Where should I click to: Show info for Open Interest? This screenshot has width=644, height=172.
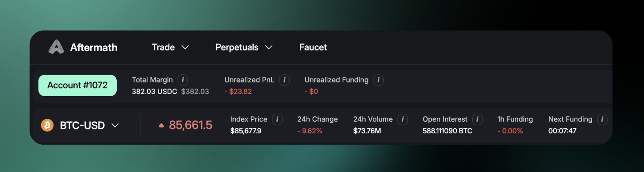(477, 119)
